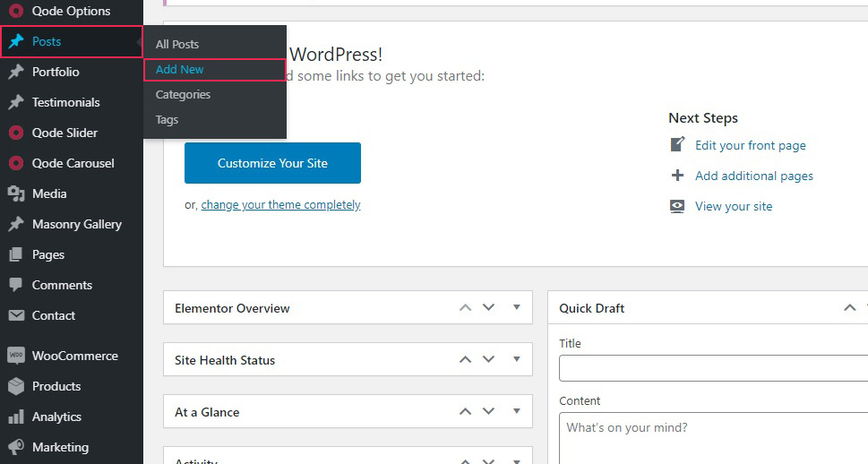868x464 pixels.
Task: Click the plus icon for additional pages
Action: [677, 176]
